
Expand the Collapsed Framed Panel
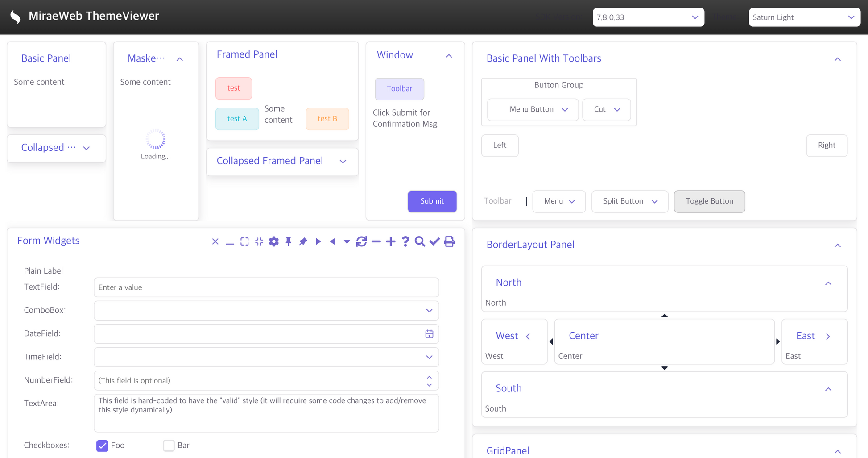click(x=343, y=162)
